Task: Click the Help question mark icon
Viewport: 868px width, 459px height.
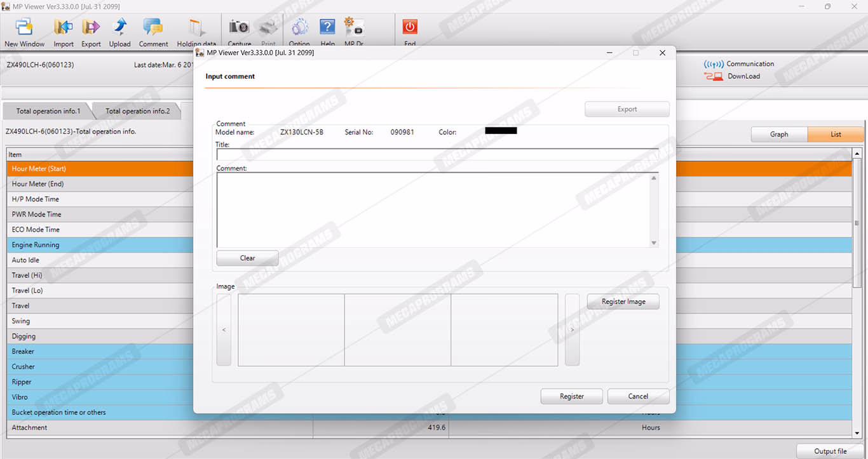Action: (x=327, y=28)
